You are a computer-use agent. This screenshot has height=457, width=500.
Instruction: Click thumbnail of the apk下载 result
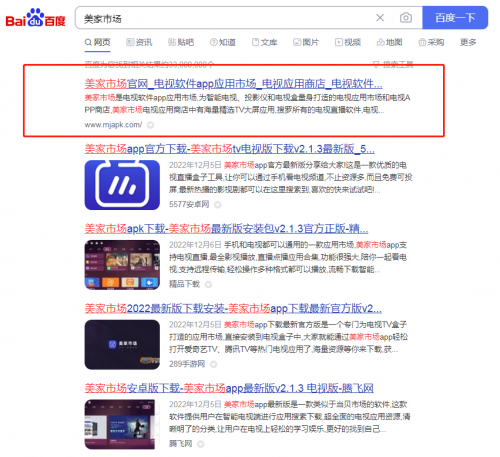[x=122, y=265]
